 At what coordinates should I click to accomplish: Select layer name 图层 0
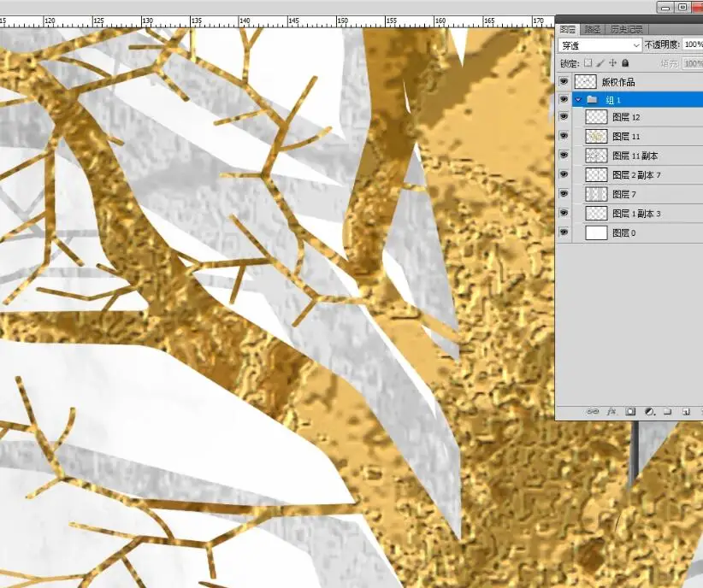point(624,233)
